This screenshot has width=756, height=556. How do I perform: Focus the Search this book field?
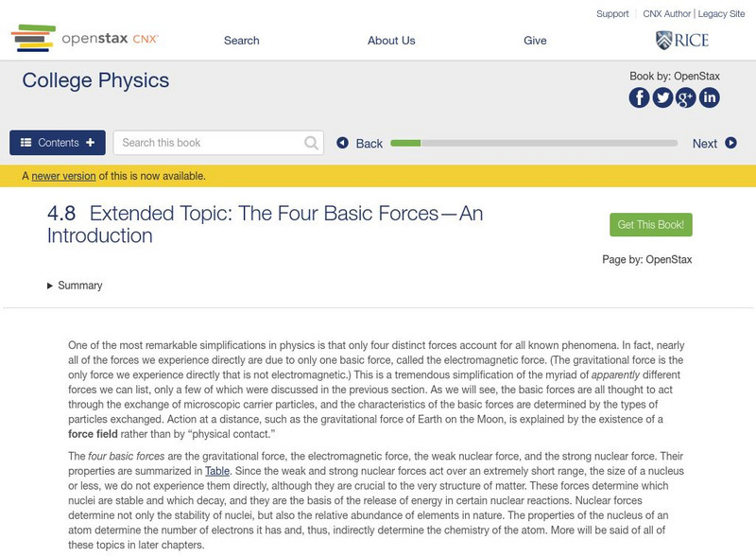[208, 143]
